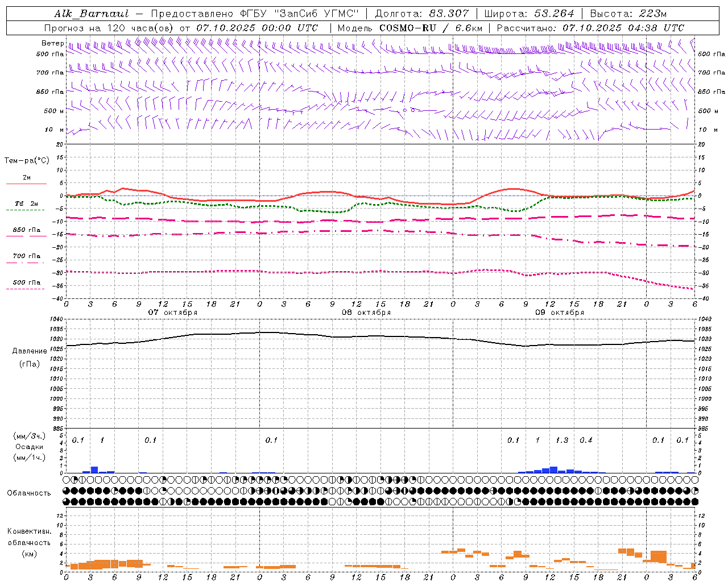
Task: Select the 700 гПа entry in temperature legend
Action: [26, 256]
